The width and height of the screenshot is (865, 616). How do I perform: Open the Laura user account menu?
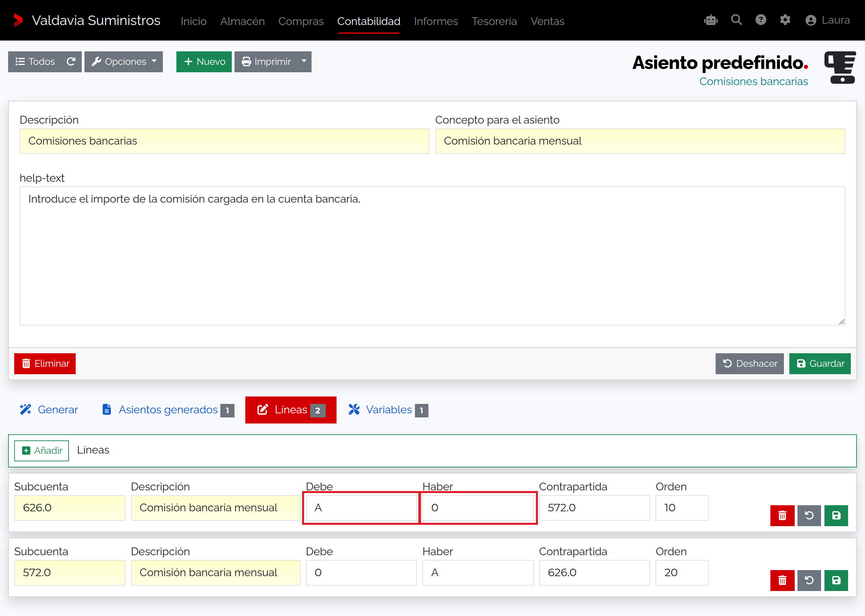click(827, 20)
